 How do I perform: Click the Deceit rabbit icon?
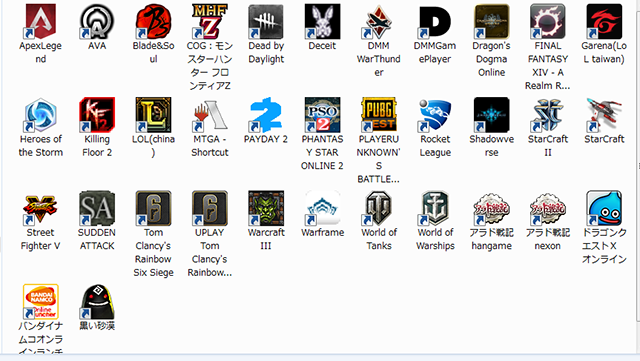pyautogui.click(x=322, y=21)
